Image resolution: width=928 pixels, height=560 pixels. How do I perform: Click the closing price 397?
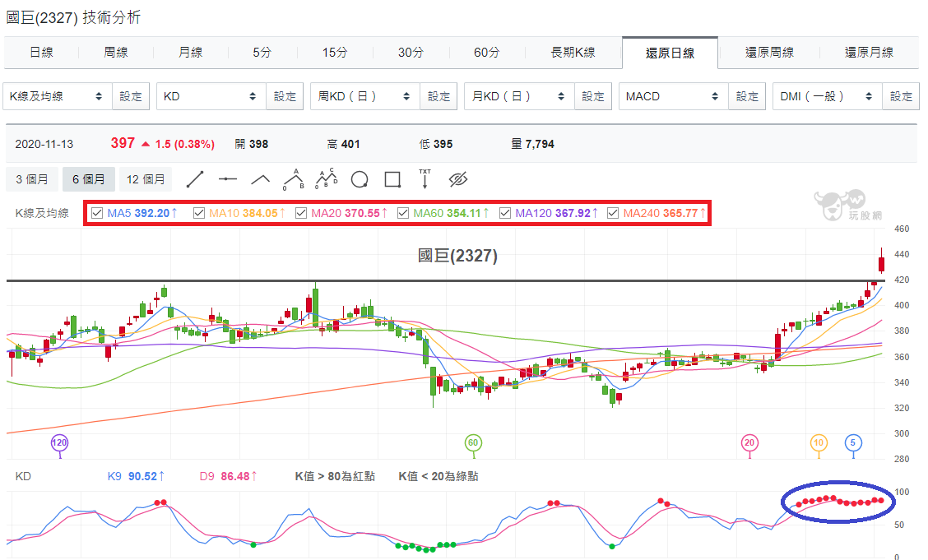click(x=123, y=143)
